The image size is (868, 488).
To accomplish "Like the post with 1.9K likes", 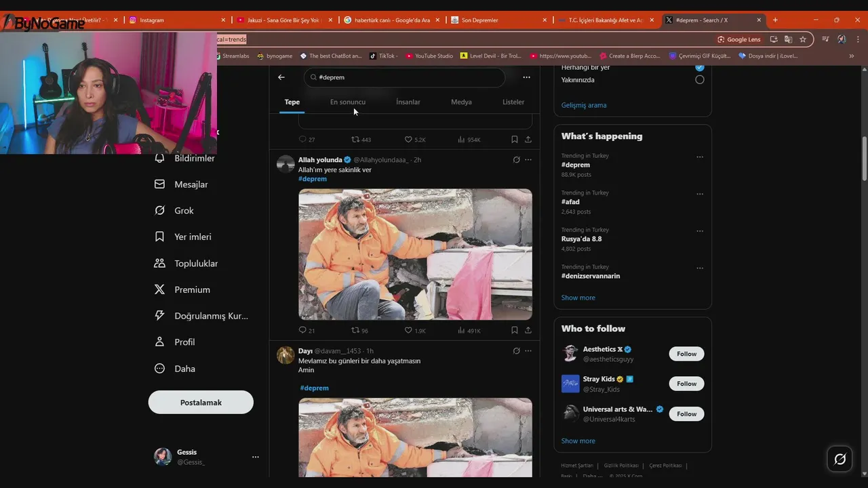I will (x=408, y=331).
